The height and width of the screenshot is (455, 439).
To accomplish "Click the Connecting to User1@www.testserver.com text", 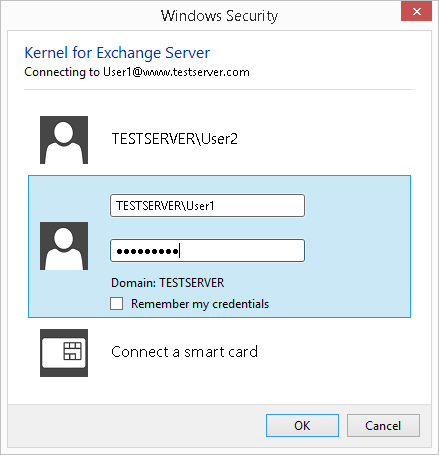I will [137, 72].
